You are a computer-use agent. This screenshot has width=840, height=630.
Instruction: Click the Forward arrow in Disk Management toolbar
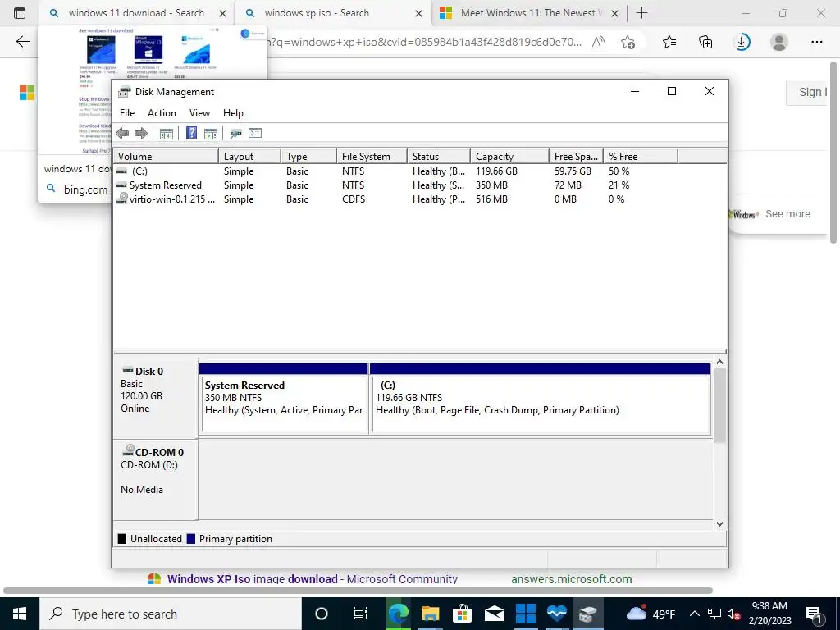141,134
